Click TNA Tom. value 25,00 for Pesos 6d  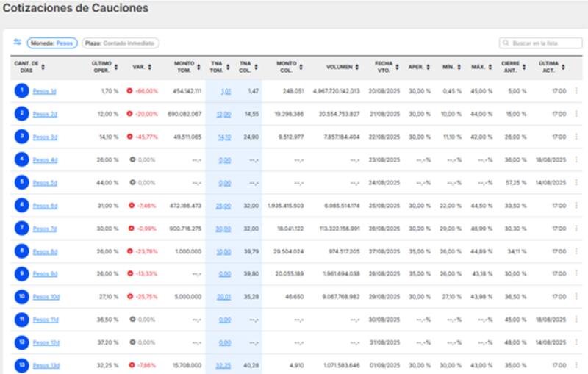[x=223, y=206]
